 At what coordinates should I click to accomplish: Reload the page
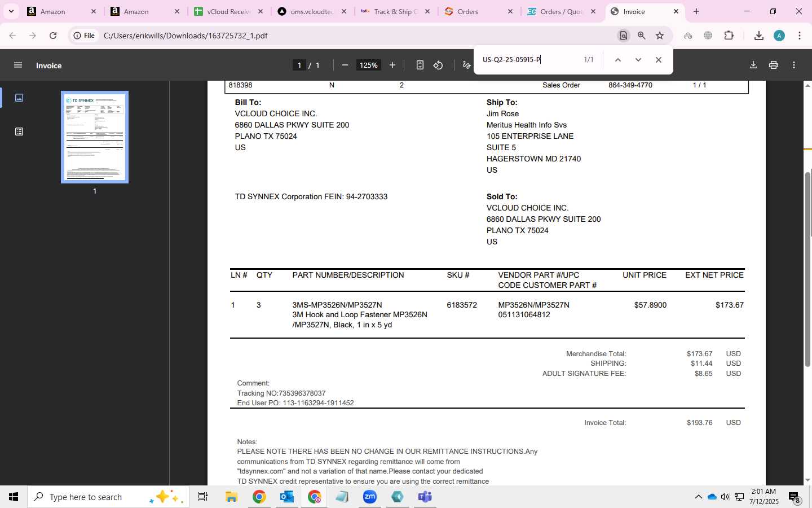coord(53,36)
